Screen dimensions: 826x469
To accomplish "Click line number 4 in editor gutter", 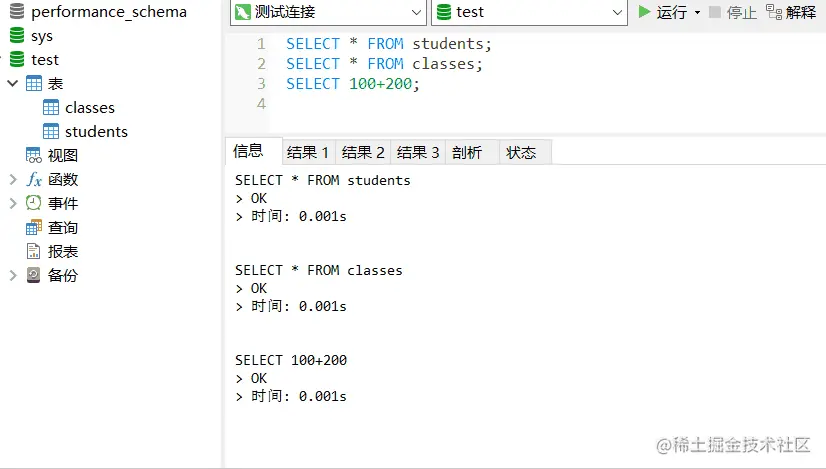I will pos(261,104).
